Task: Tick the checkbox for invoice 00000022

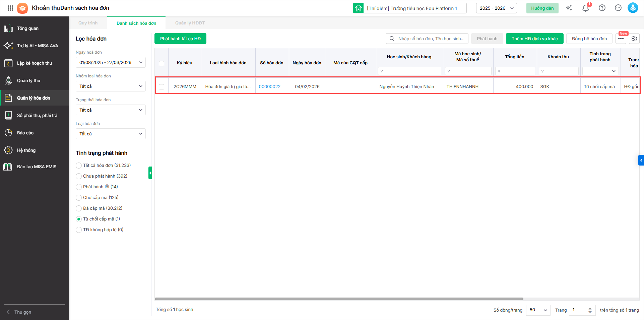Action: tap(162, 87)
